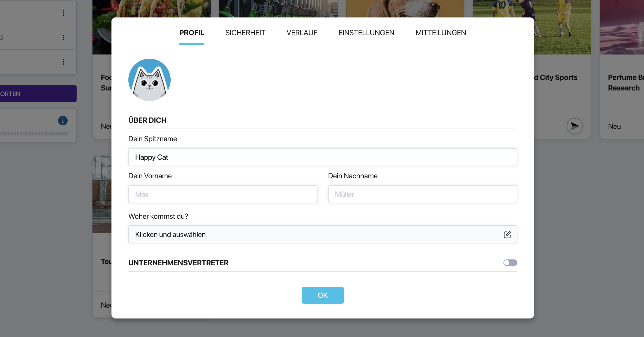Image resolution: width=644 pixels, height=337 pixels.
Task: Go to the EINSTELLUNGEN tab
Action: (366, 33)
